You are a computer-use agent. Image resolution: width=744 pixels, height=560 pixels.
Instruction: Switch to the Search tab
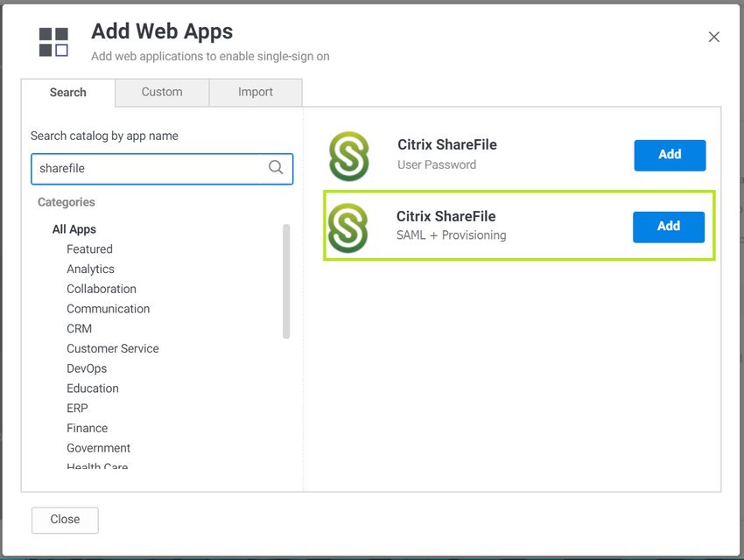pos(68,93)
